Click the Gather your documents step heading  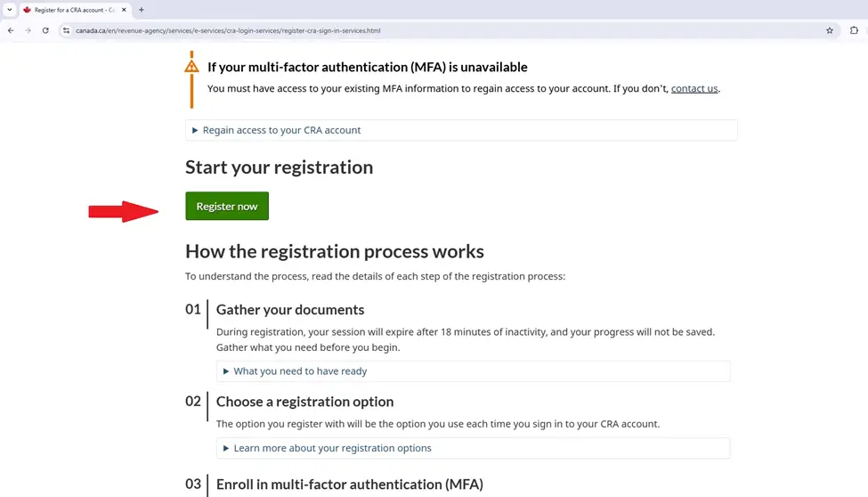tap(290, 310)
